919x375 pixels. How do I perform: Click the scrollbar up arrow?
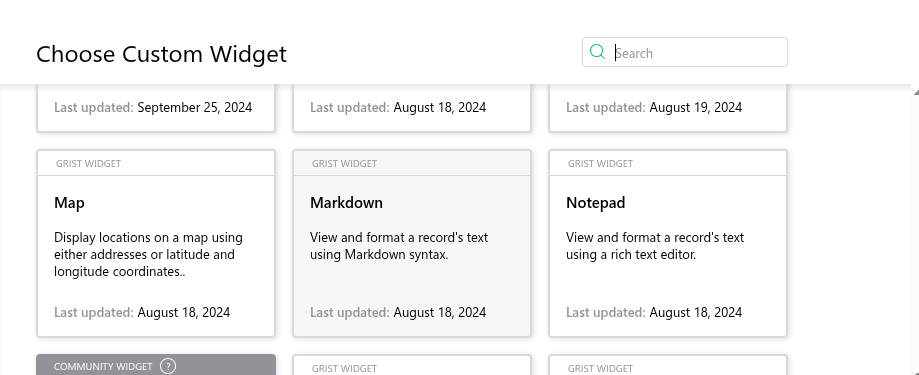pyautogui.click(x=915, y=91)
